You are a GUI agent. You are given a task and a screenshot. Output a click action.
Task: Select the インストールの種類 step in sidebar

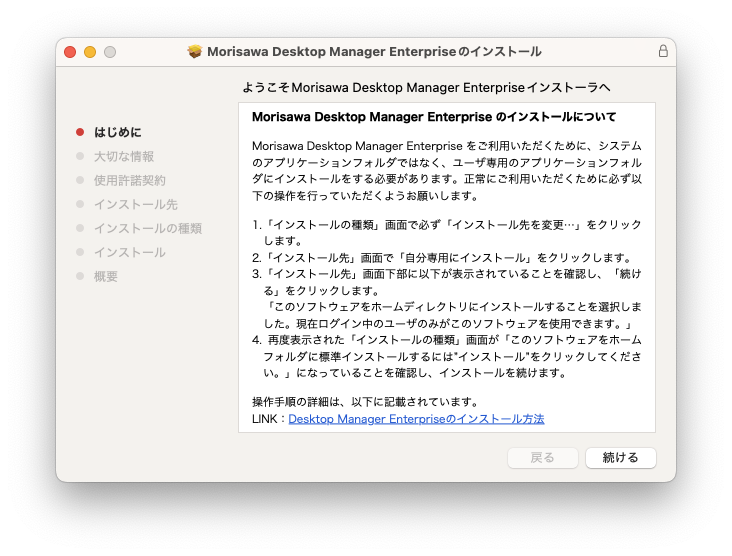point(148,228)
